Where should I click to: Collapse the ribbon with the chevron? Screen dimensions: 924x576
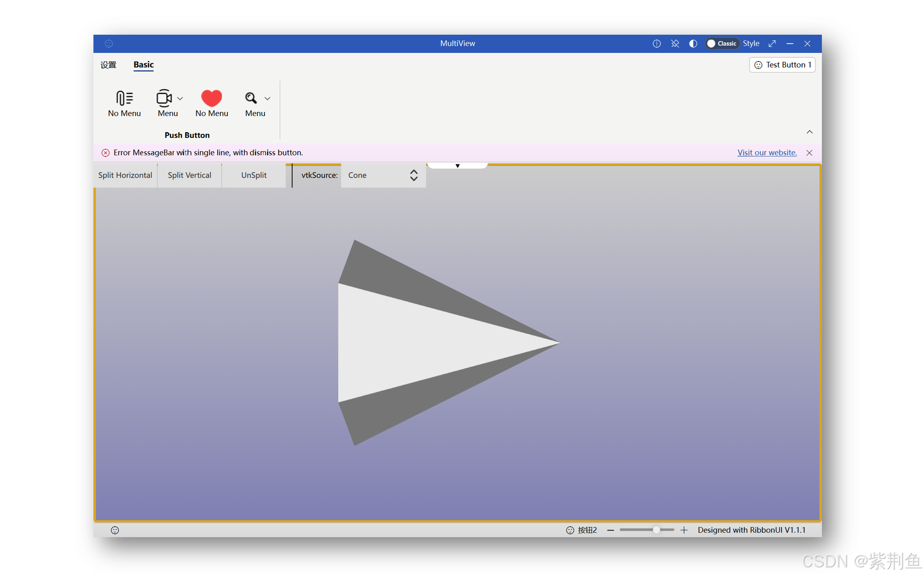tap(809, 132)
